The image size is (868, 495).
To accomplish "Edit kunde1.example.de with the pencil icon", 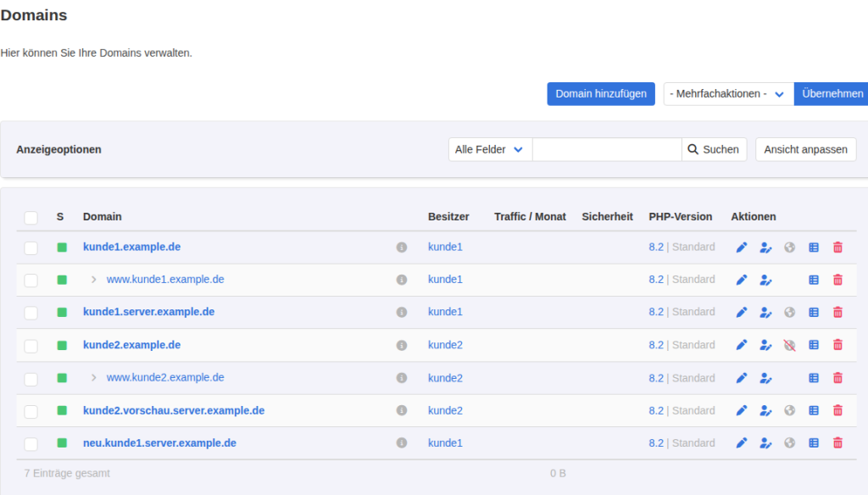I will [x=741, y=247].
